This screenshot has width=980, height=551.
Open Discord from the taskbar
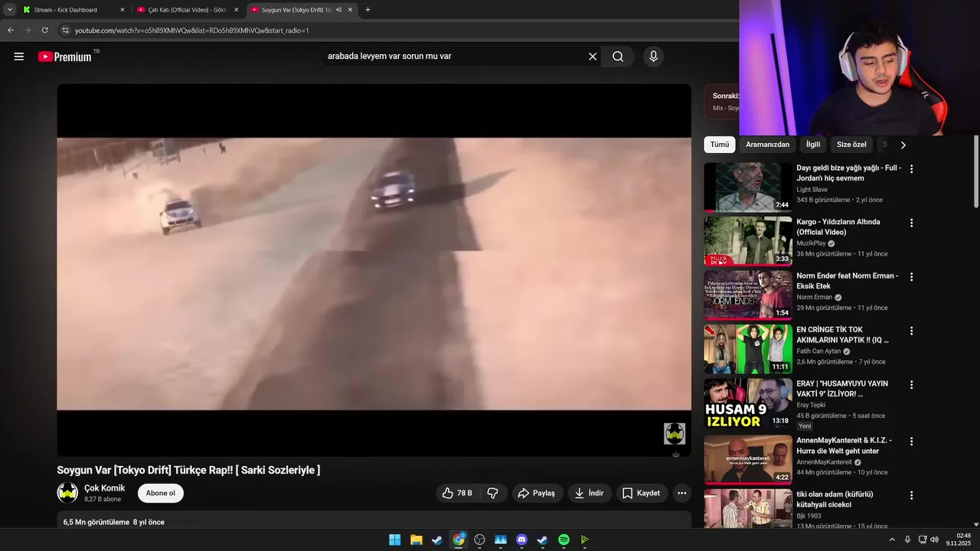[x=521, y=540]
